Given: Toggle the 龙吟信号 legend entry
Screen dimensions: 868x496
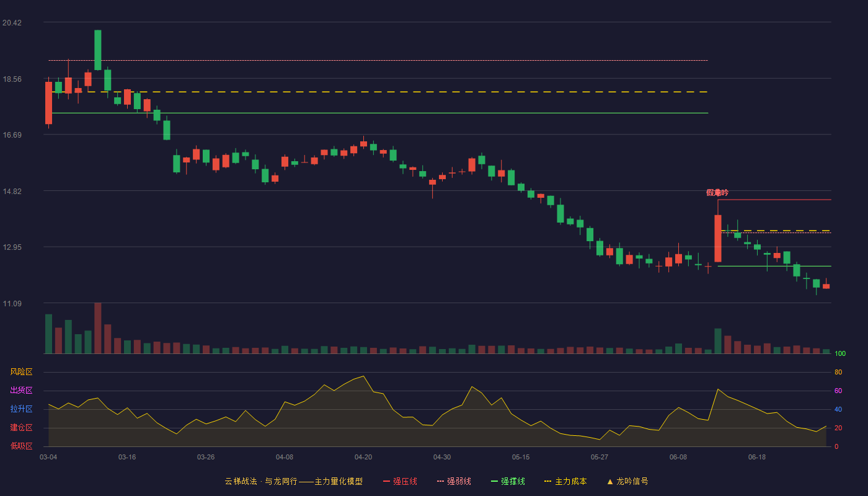Looking at the screenshot, I should 627,481.
